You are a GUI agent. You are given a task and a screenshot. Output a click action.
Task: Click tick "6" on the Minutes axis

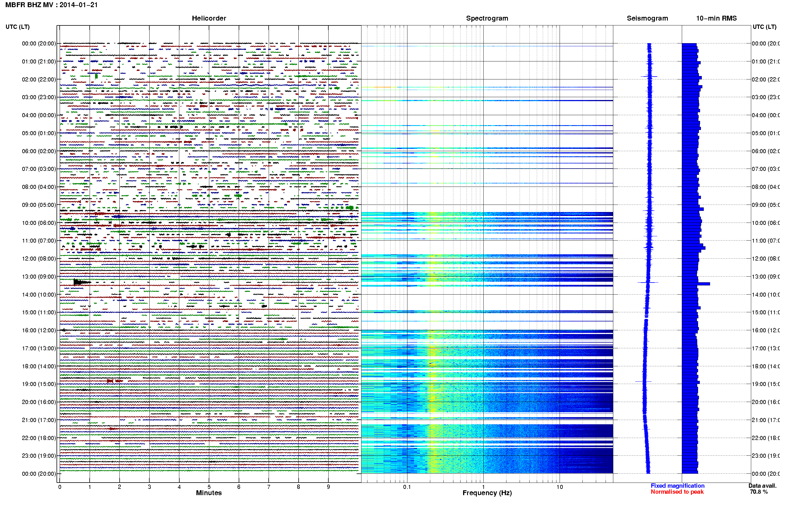tap(239, 487)
